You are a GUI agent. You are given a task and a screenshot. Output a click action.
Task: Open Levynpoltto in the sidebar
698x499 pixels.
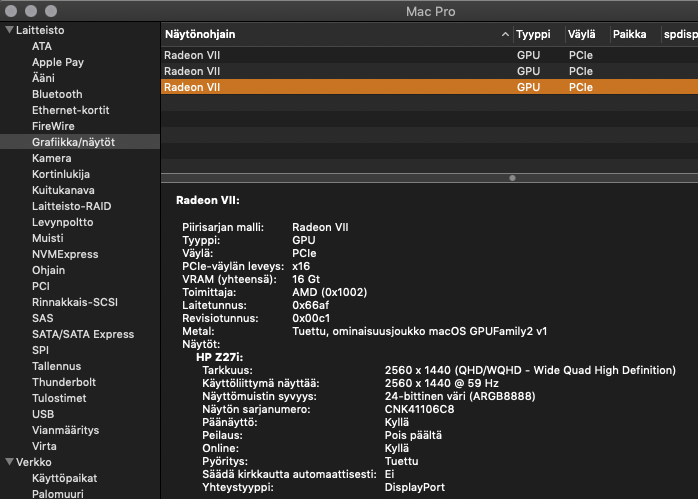click(x=63, y=223)
